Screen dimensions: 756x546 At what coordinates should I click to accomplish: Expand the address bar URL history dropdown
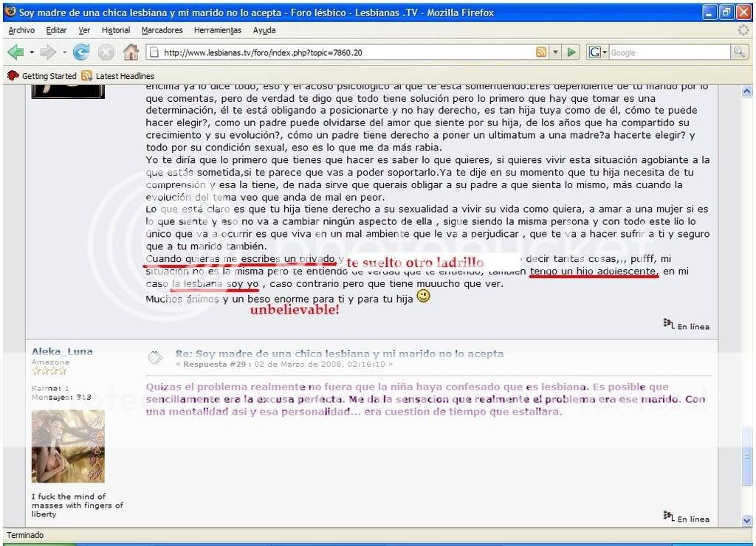556,52
